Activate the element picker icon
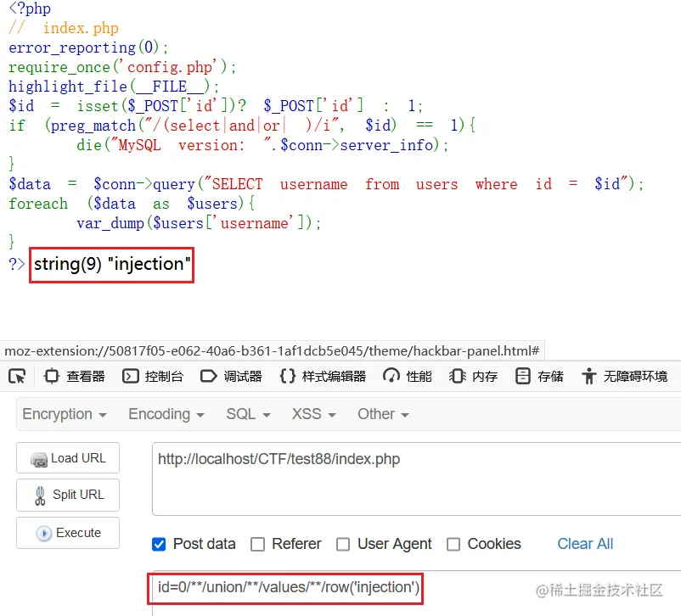 (17, 376)
